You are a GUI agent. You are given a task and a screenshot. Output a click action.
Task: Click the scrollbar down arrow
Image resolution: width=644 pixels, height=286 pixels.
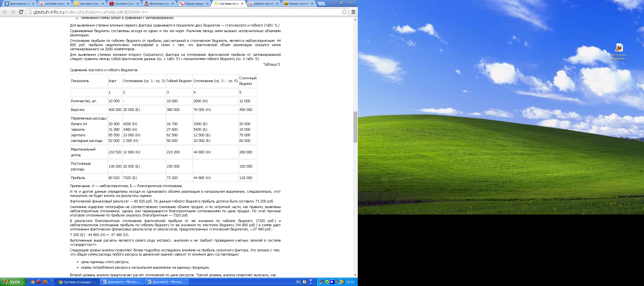(355, 275)
